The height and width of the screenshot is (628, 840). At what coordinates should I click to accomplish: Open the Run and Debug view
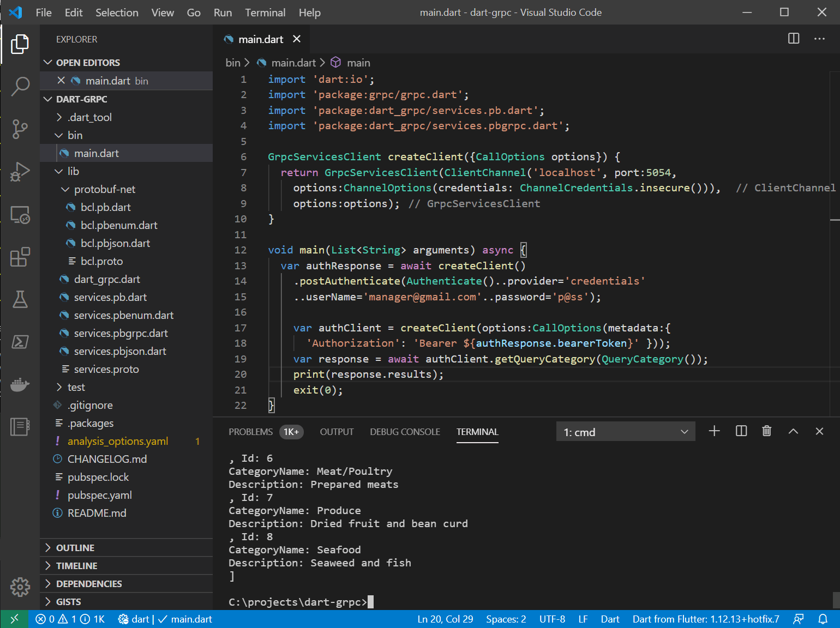20,172
